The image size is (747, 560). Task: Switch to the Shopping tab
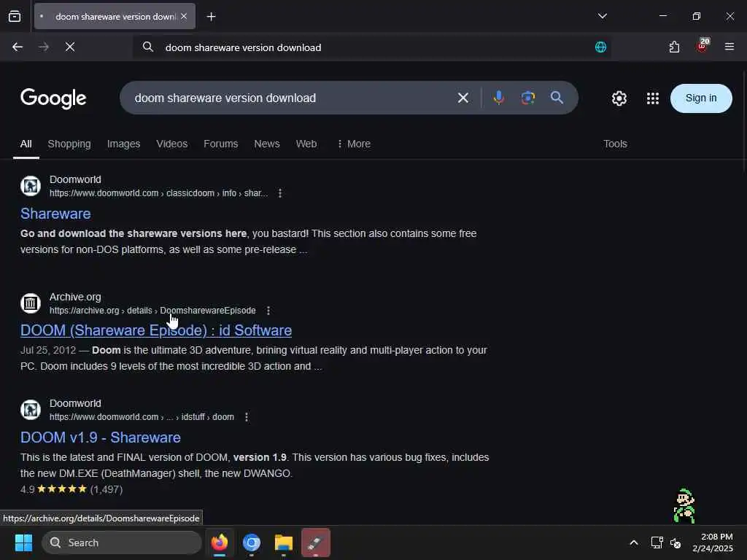(69, 144)
